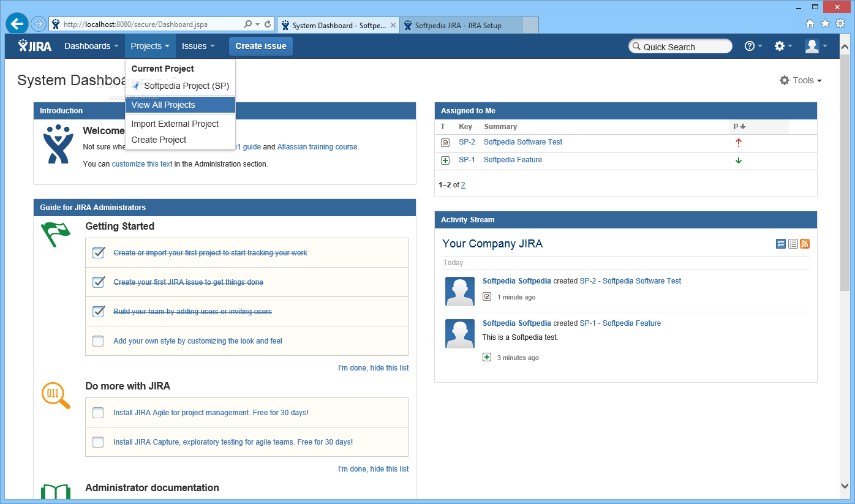Click 'I'm done, hide this list' under Do more with JIRA
855x504 pixels.
[x=374, y=469]
